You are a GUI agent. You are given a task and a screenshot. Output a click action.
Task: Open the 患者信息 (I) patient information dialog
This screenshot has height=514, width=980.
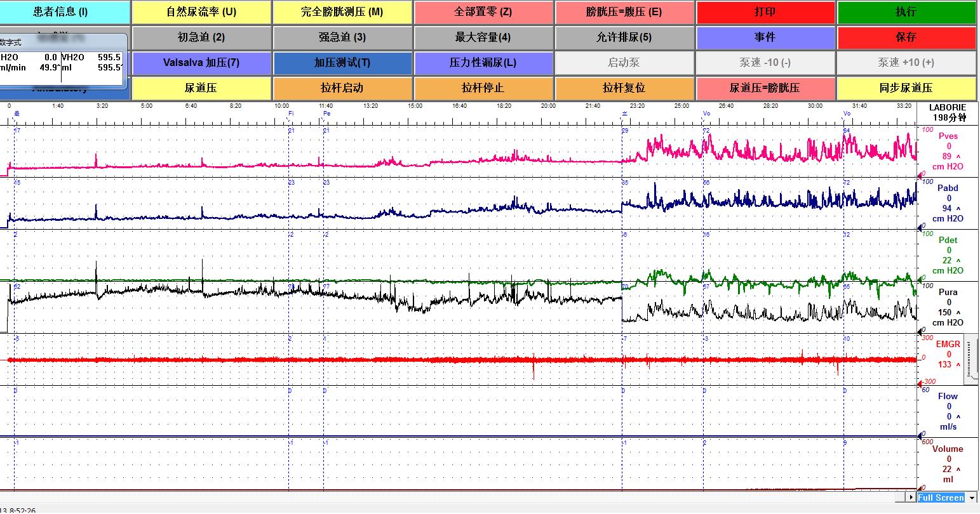pos(65,12)
